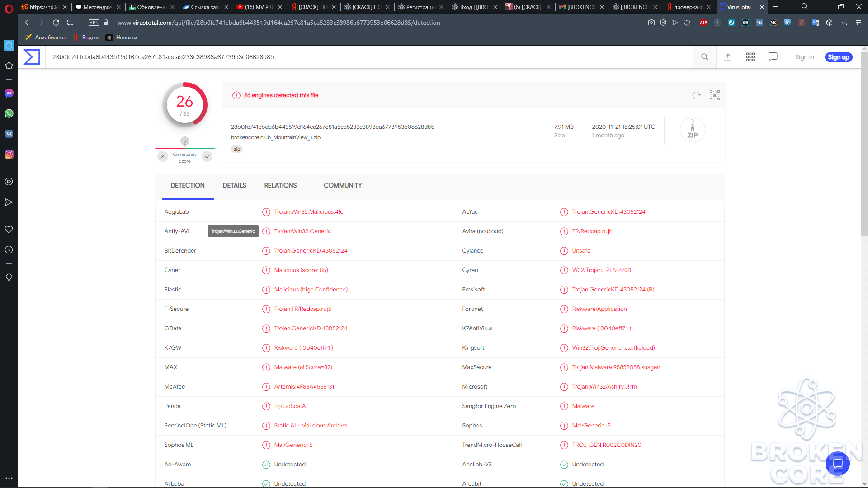Image resolution: width=868 pixels, height=488 pixels.
Task: Switch to the RELATIONS tab
Action: pyautogui.click(x=280, y=186)
